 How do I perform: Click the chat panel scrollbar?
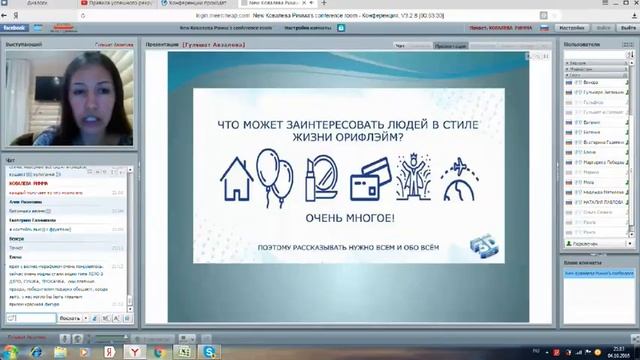(130, 239)
